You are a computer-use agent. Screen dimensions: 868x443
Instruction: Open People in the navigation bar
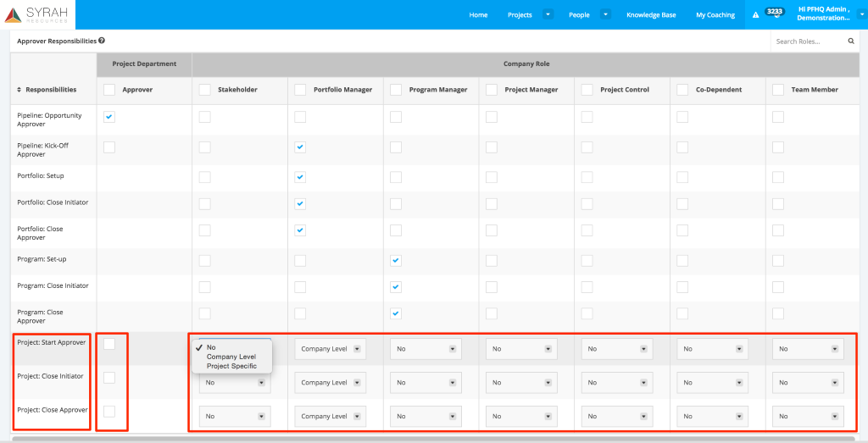(579, 15)
